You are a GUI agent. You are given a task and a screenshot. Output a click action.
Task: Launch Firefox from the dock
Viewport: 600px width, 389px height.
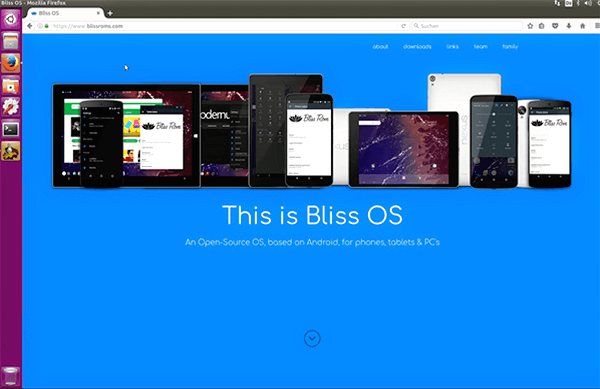point(11,63)
